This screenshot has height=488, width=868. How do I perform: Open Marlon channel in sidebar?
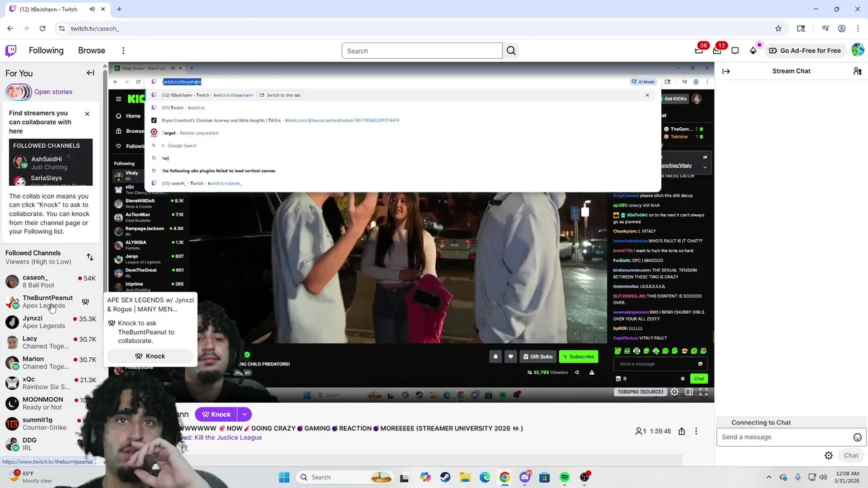(50, 363)
